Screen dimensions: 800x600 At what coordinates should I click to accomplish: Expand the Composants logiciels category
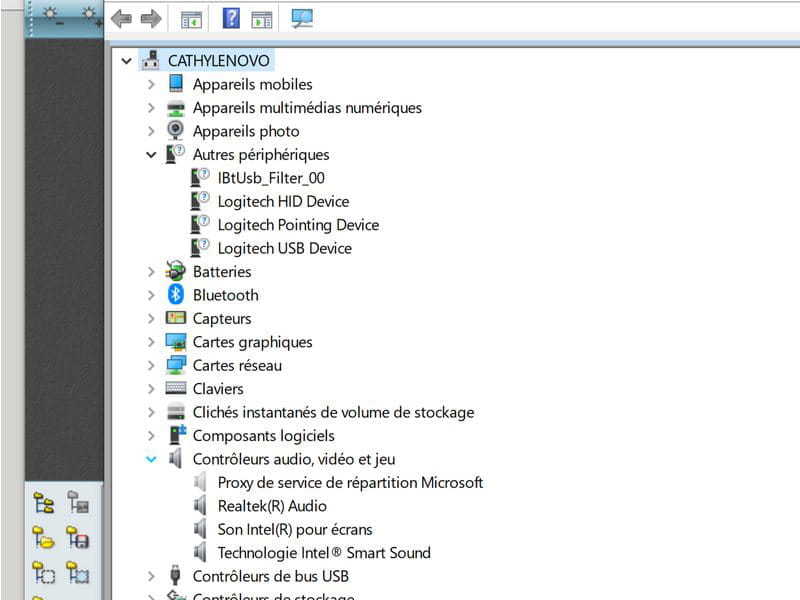[151, 436]
